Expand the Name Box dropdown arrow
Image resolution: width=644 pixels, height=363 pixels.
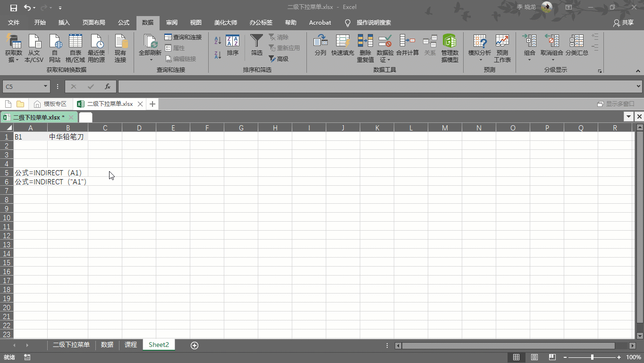tap(46, 86)
